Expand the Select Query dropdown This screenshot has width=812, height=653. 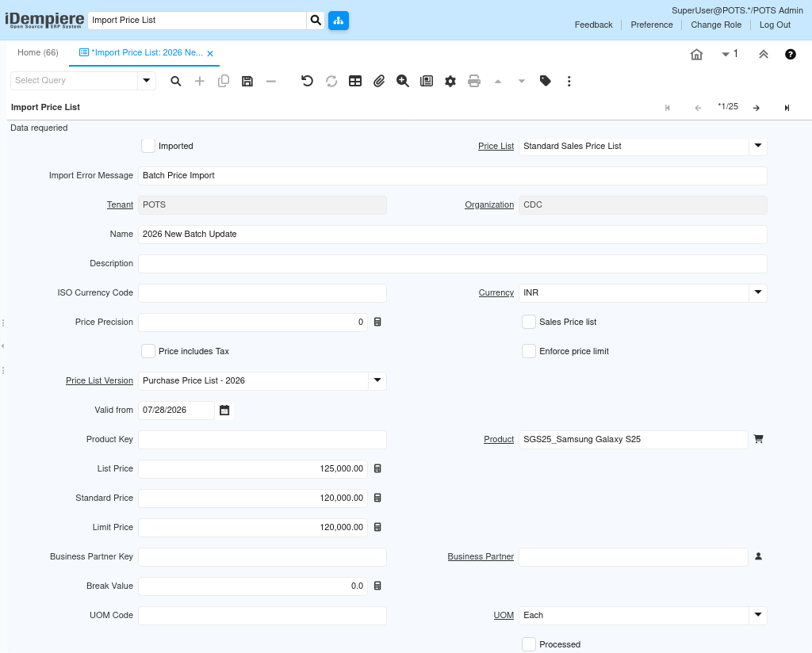147,81
